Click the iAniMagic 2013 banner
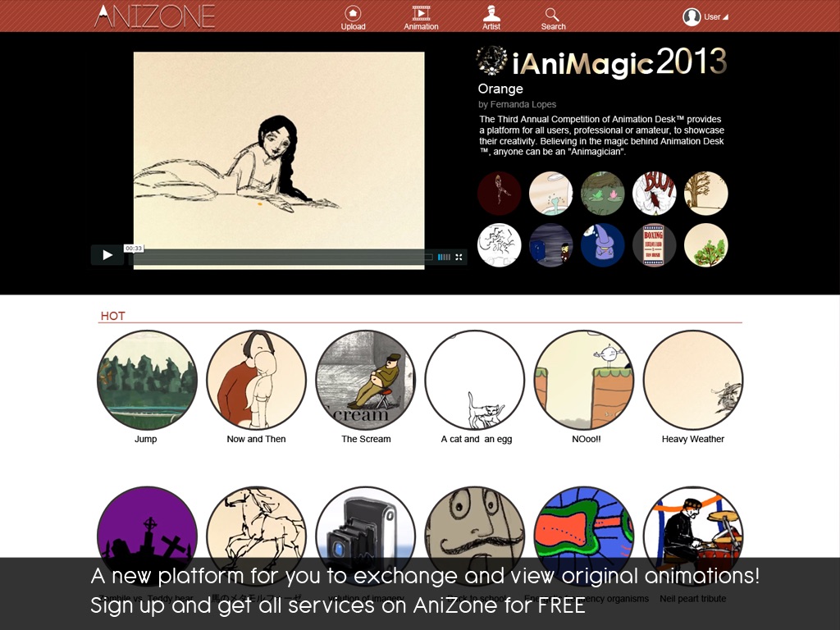 click(601, 62)
